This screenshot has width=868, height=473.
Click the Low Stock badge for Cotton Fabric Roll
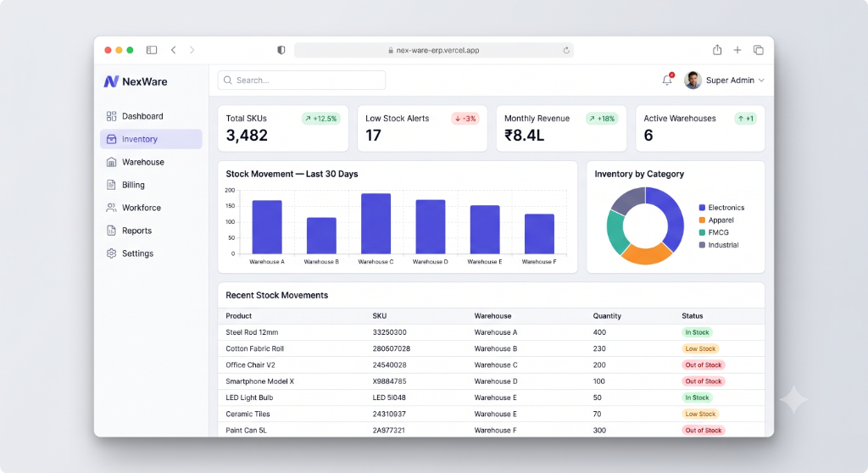700,348
